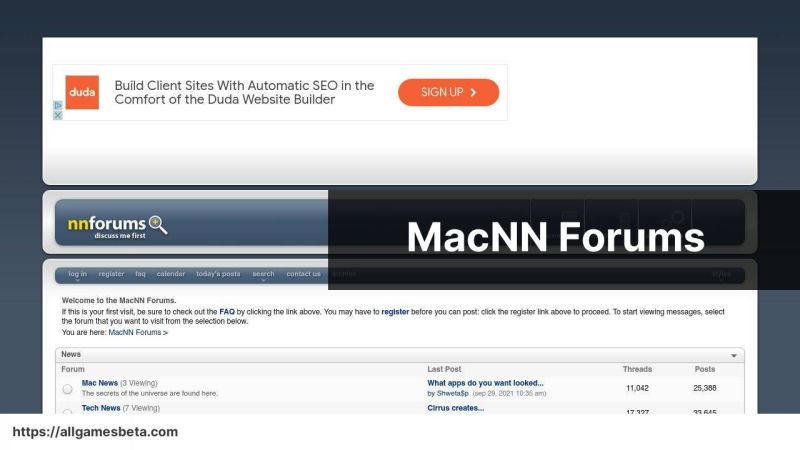Image resolution: width=800 pixels, height=450 pixels.
Task: Open the contact us nav item
Action: pos(304,274)
